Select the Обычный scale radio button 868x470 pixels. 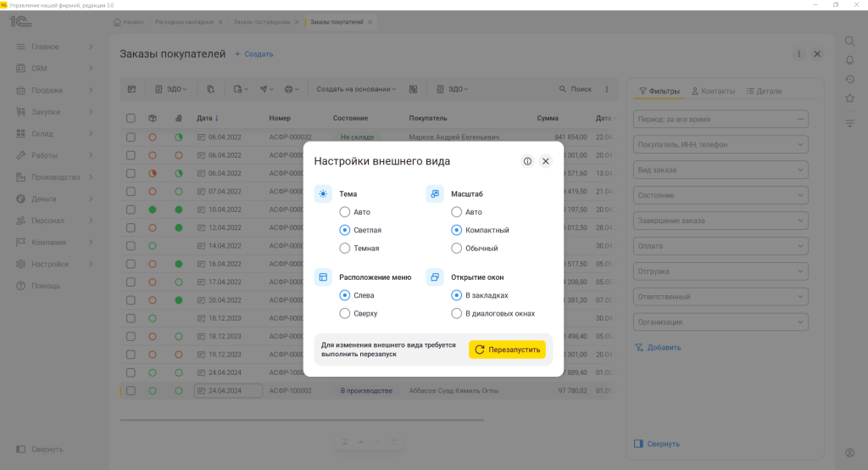click(457, 249)
